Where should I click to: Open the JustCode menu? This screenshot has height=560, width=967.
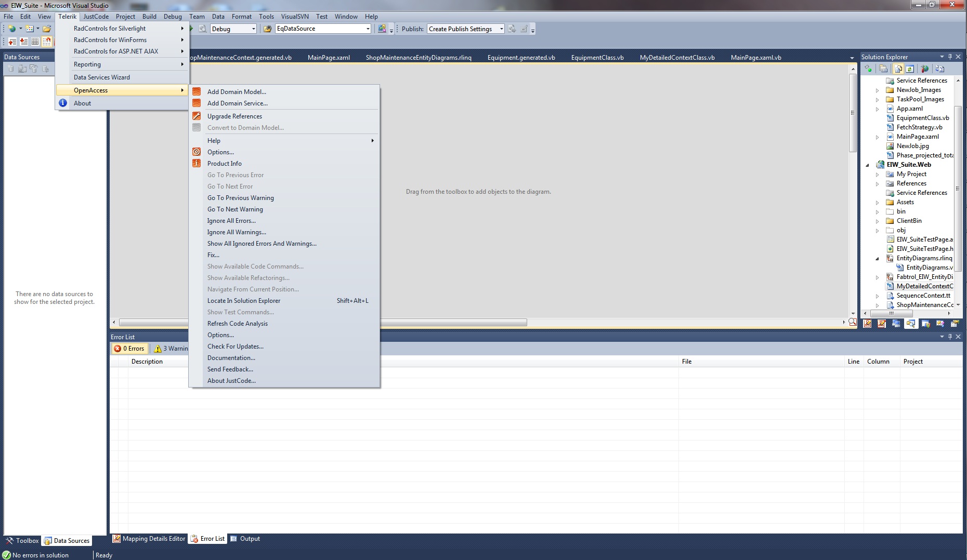[x=96, y=16]
